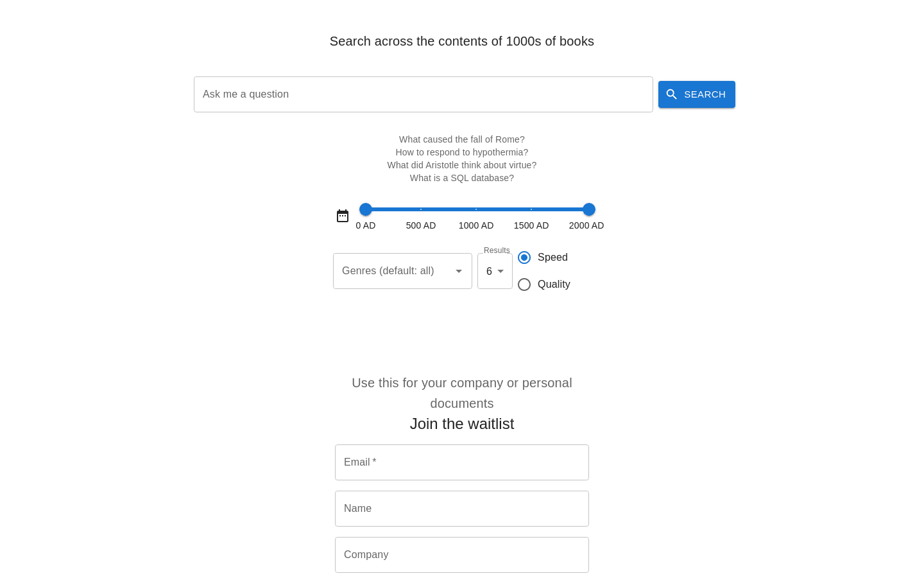The height and width of the screenshot is (578, 924).
Task: Click 'What did Aristotle think about virtue?'
Action: click(461, 165)
